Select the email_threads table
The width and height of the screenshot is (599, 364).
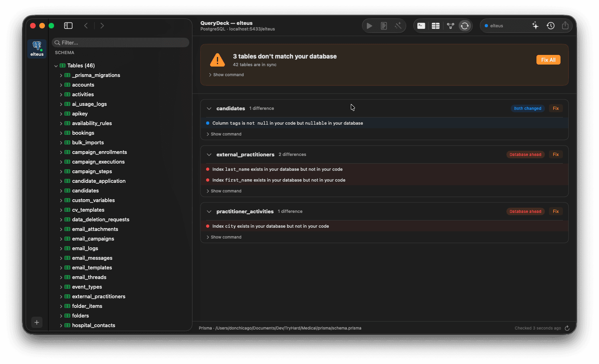[x=89, y=277]
